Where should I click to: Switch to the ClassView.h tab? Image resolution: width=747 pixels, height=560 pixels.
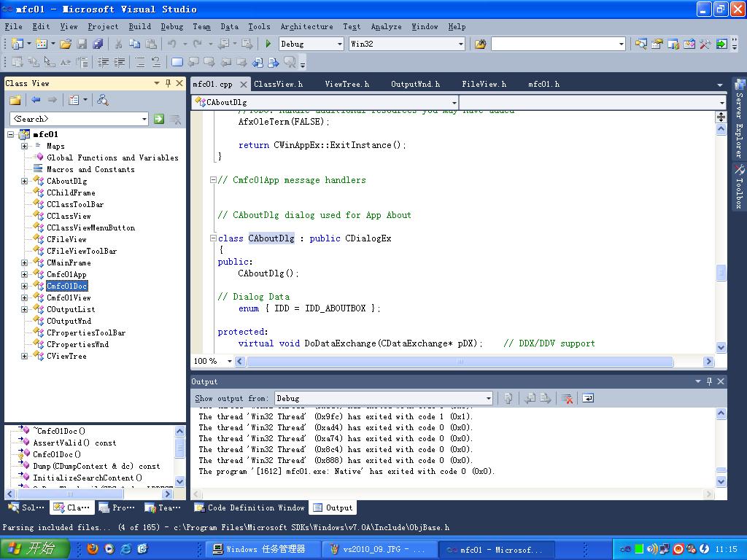tap(278, 85)
